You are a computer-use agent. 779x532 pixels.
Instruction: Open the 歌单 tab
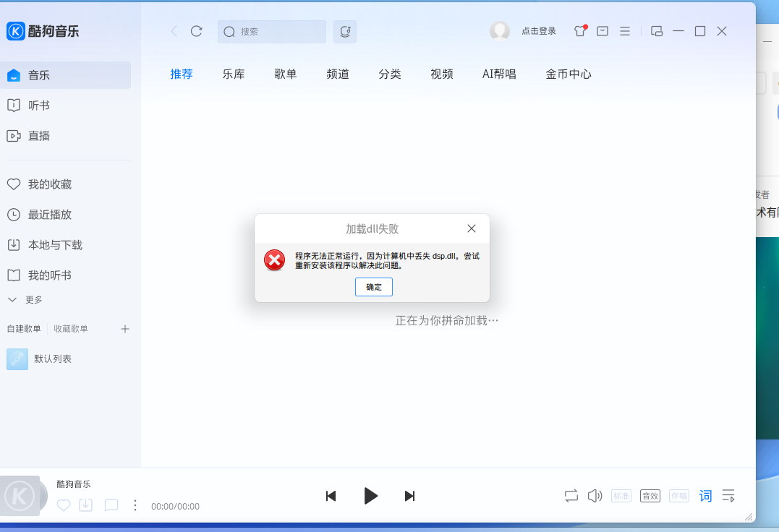(286, 74)
